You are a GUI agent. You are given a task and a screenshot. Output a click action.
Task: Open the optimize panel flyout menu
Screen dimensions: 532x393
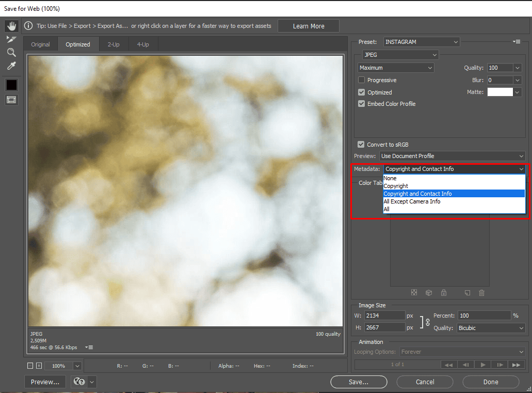click(516, 42)
